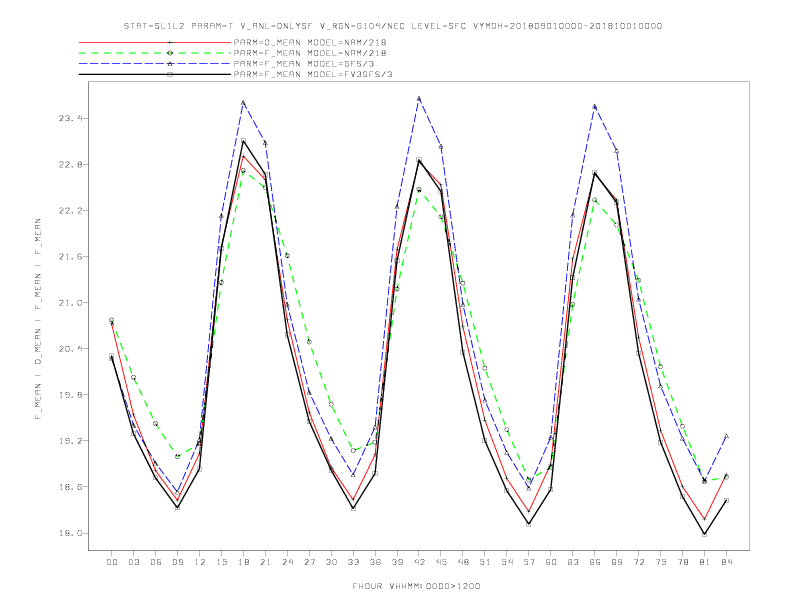This screenshot has height=612, width=792.
Task: Click the y-axis label 18.0
Action: coord(70,533)
